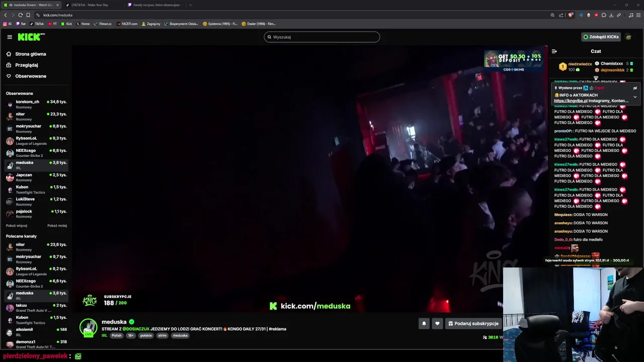
Task: Toggle follow heart for meduska
Action: tap(437, 324)
